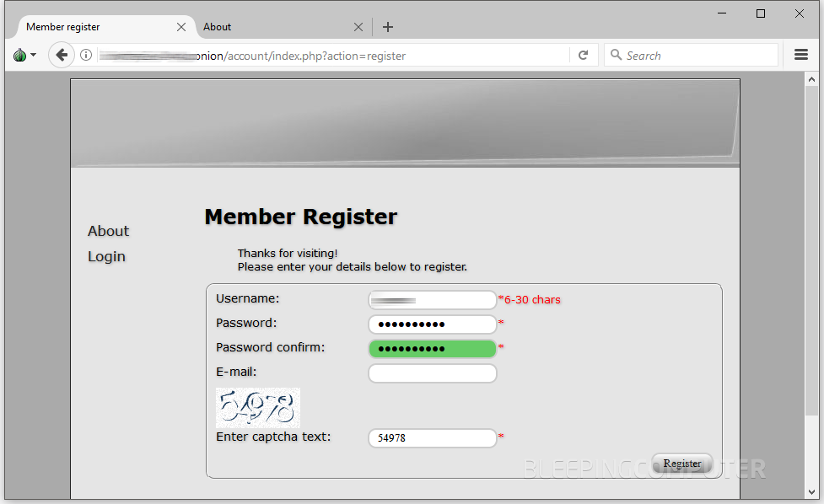
Task: Close the About tab
Action: [358, 27]
